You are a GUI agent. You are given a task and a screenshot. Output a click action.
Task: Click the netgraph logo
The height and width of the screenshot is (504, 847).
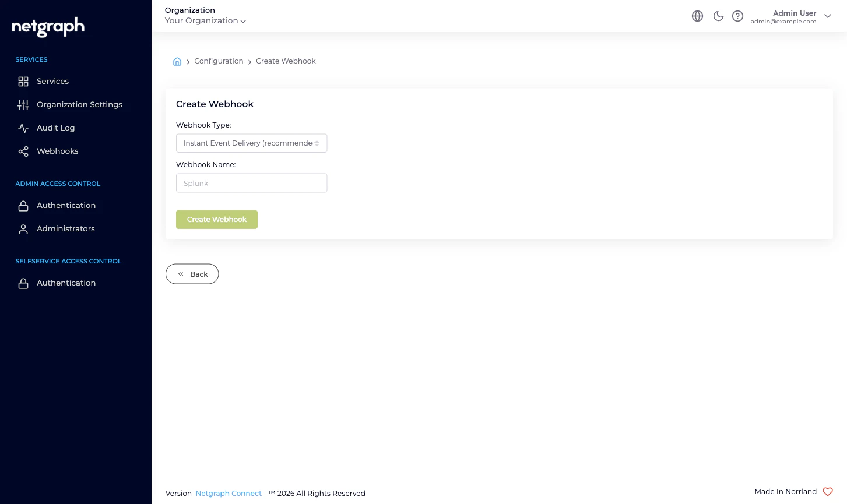47,27
